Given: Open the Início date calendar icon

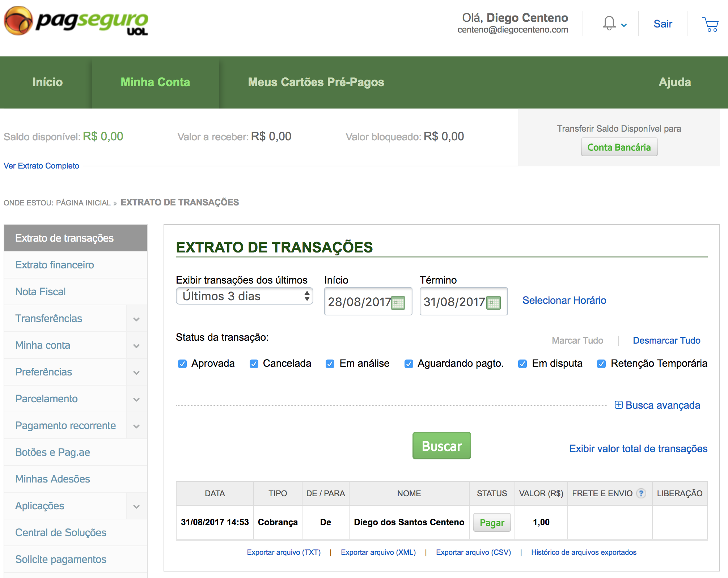Looking at the screenshot, I should [x=398, y=302].
